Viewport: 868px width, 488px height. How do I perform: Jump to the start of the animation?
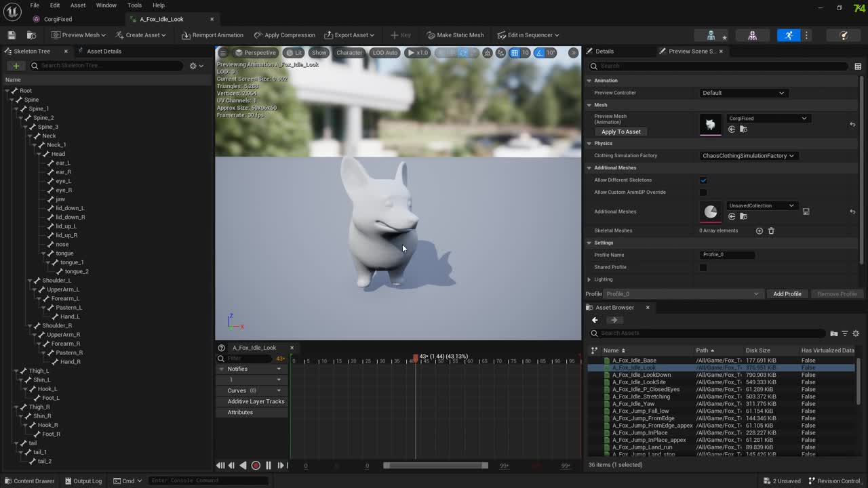pyautogui.click(x=220, y=466)
